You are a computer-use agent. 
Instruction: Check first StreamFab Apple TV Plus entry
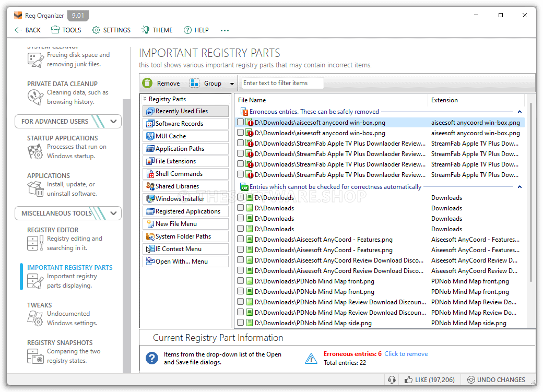[x=240, y=143]
